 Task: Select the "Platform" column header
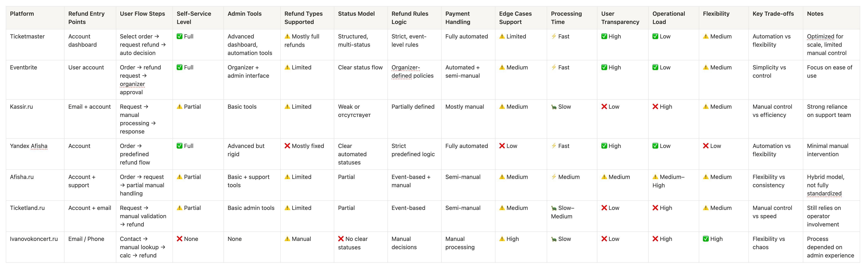coord(22,14)
